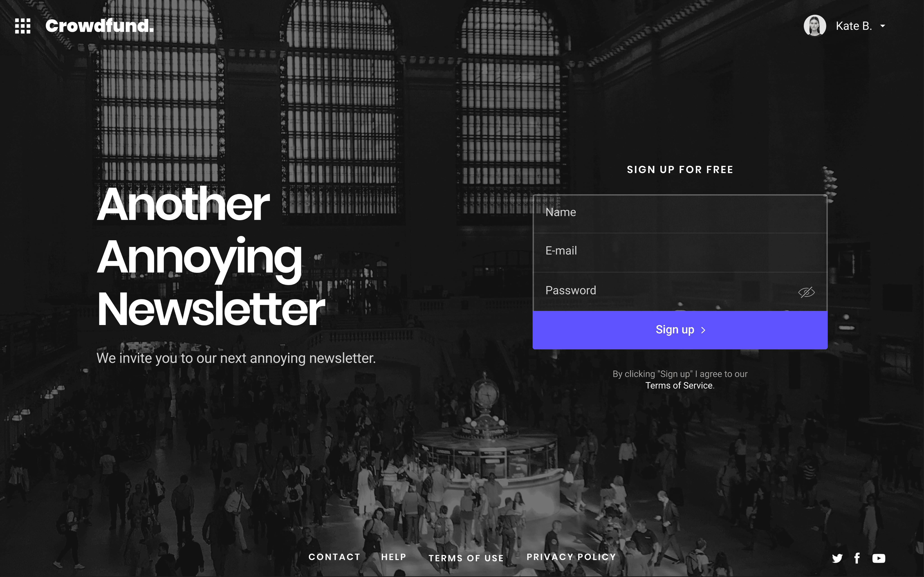The height and width of the screenshot is (577, 924).
Task: Click the Kate B. username label
Action: pyautogui.click(x=854, y=26)
